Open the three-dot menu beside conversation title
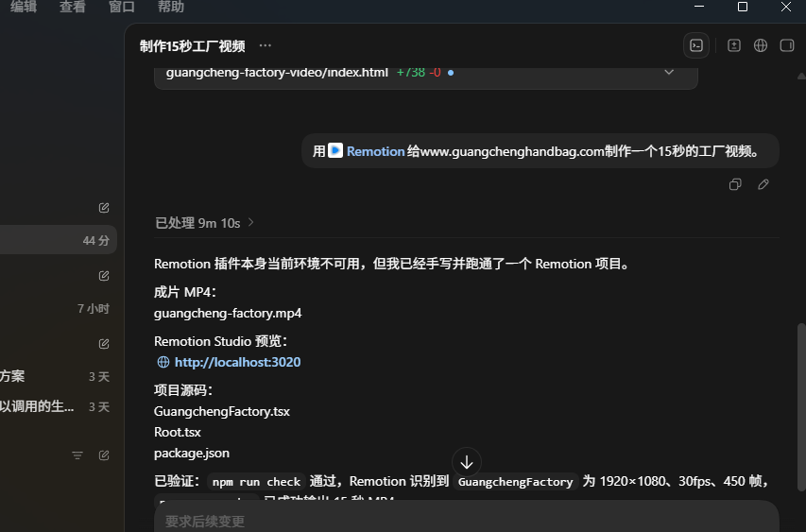Viewport: 806px width, 532px height. (x=266, y=45)
